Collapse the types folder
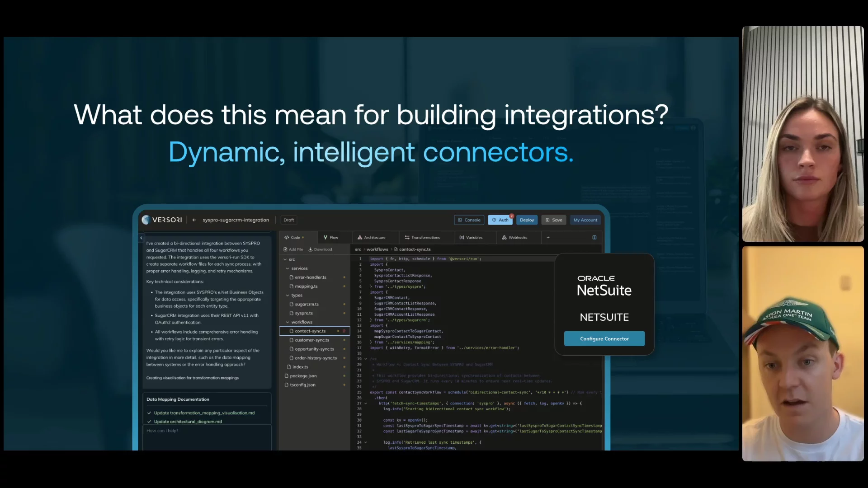 [x=288, y=296]
